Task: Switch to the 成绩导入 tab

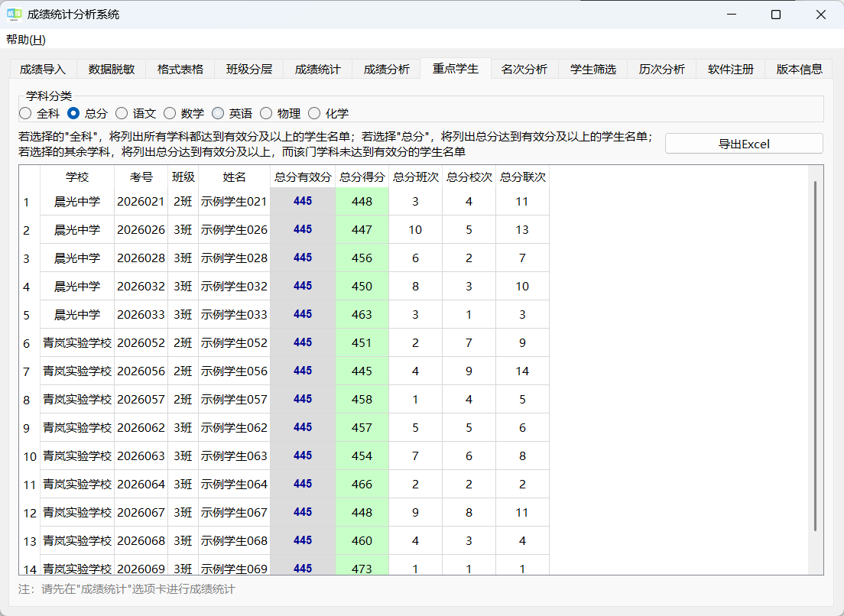Action: tap(43, 70)
